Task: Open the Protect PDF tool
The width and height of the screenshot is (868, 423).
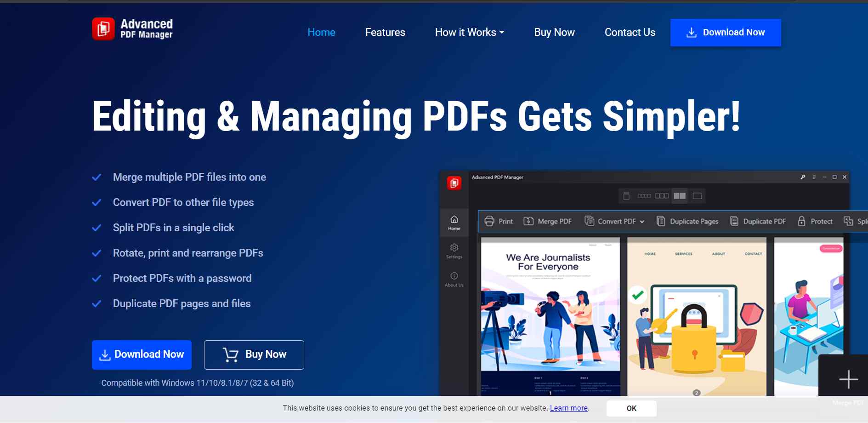Action: [x=816, y=221]
